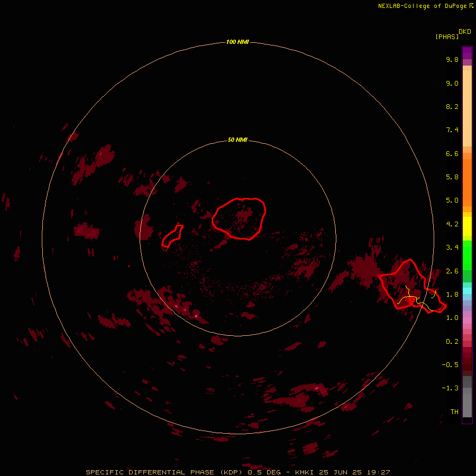Click the small red polygon west of center
The height and width of the screenshot is (476, 476).
[172, 236]
